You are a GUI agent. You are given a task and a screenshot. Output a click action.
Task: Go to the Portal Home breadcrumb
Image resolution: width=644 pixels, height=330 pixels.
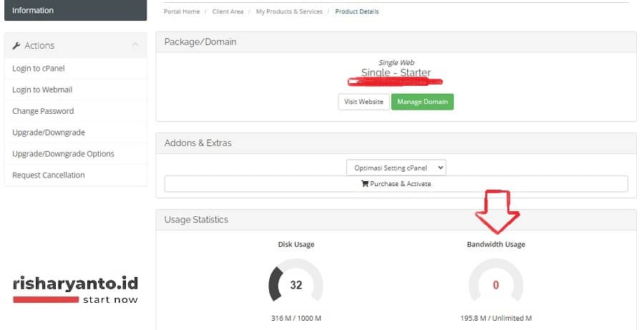[x=182, y=11]
